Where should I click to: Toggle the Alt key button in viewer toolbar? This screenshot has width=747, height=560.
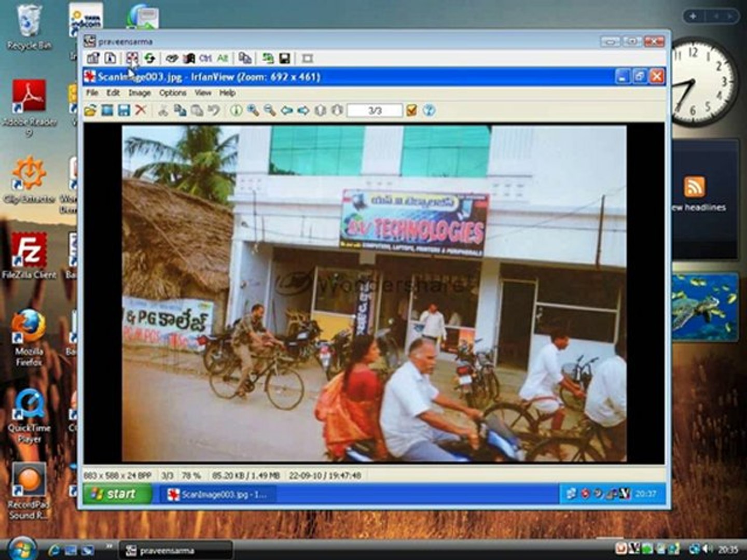click(x=223, y=58)
